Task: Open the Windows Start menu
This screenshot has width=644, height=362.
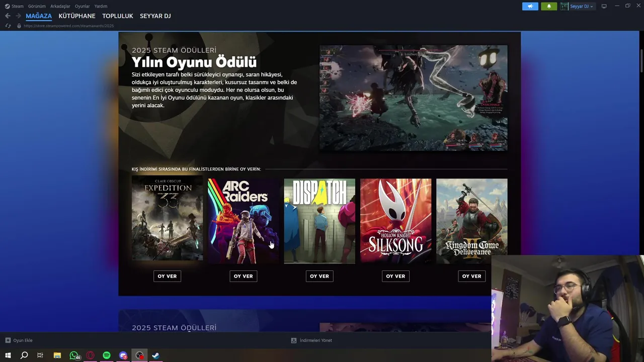Action: [x=8, y=355]
